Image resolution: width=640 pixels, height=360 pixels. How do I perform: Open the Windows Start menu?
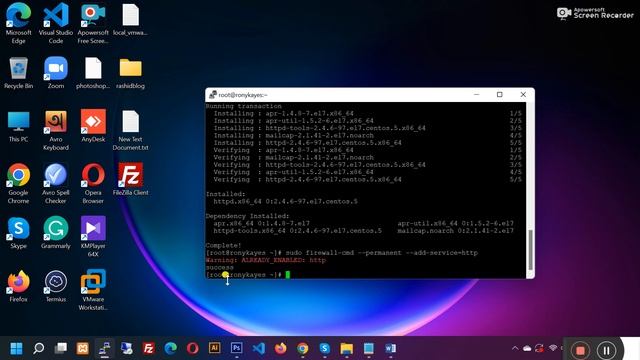[16, 349]
